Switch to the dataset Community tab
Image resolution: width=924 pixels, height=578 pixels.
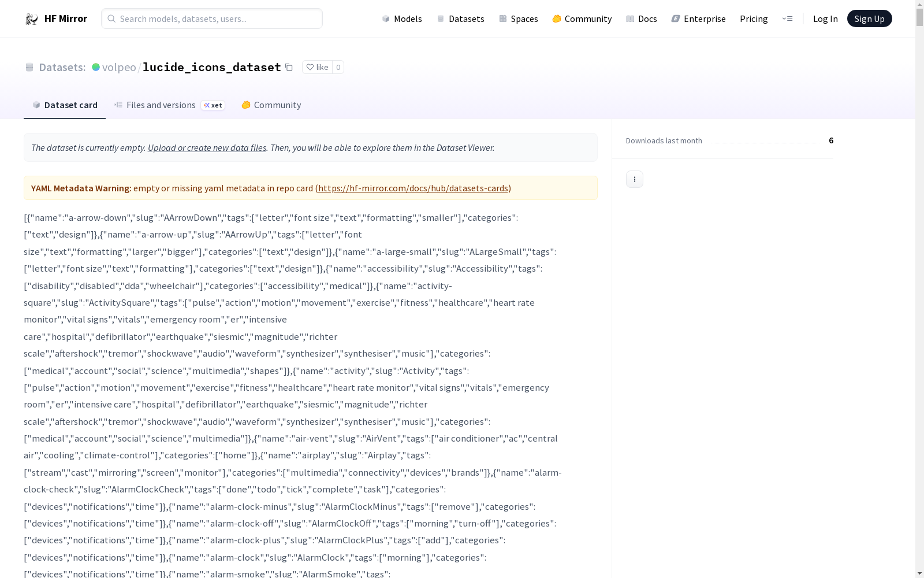click(271, 105)
